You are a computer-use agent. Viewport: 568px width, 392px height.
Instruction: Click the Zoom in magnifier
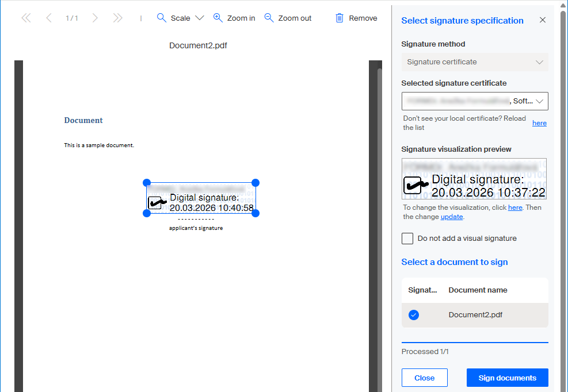pos(218,18)
